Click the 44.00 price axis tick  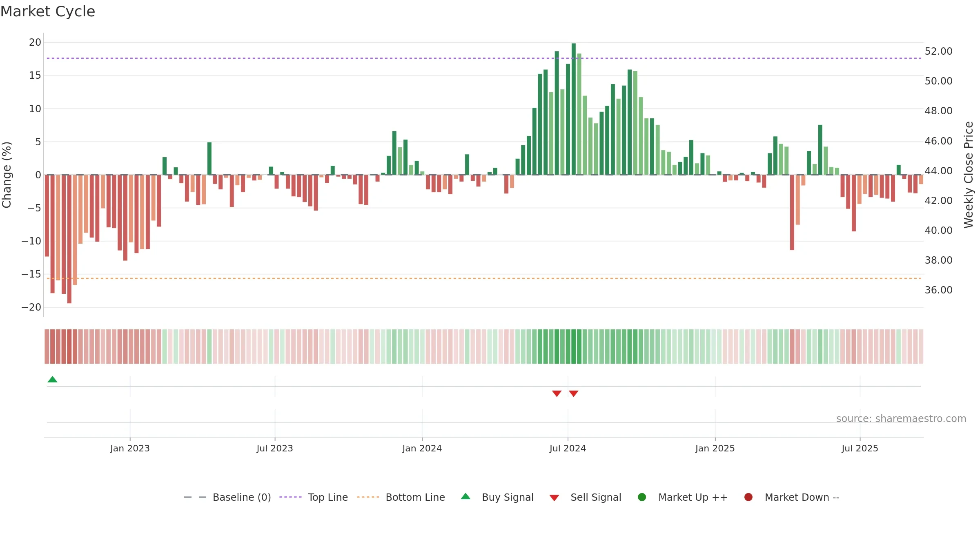[x=938, y=171]
